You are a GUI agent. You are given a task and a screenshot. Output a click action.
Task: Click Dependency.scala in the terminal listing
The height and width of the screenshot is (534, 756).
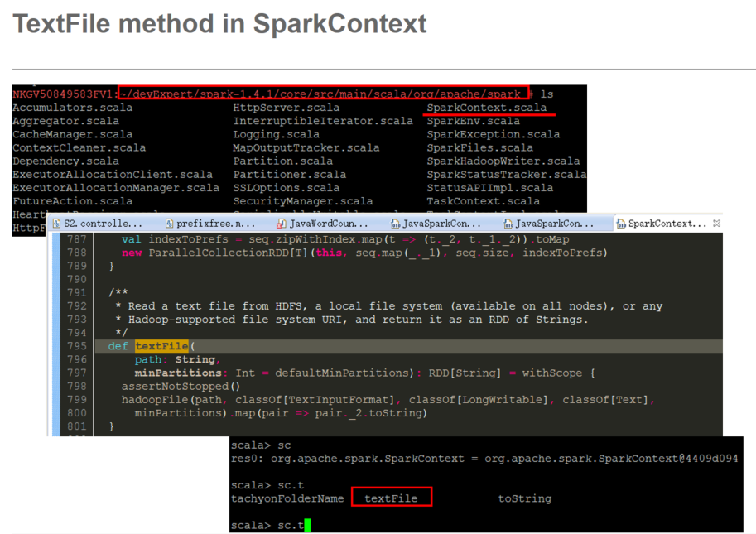(x=65, y=161)
